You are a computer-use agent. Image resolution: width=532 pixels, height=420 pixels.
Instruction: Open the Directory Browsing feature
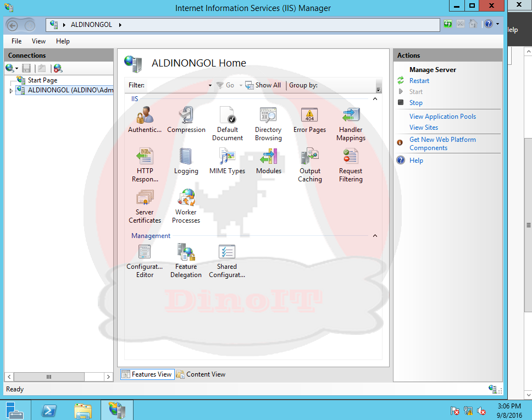[x=268, y=124]
